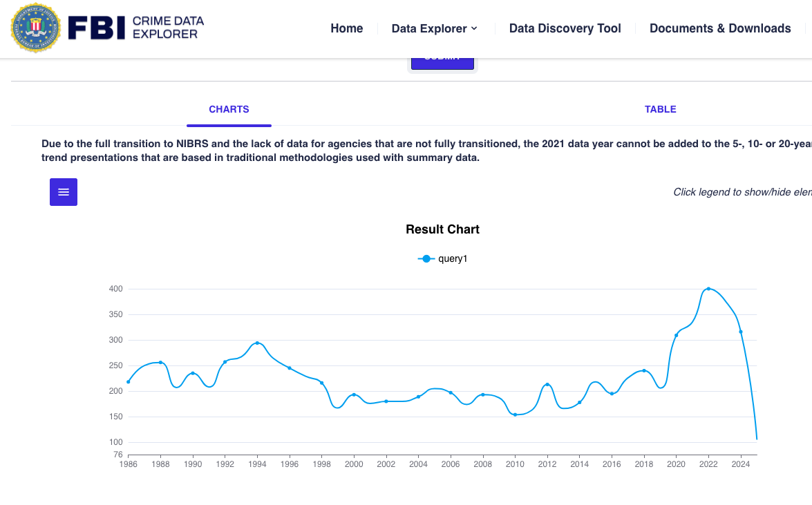Go to the Home page

pos(346,28)
